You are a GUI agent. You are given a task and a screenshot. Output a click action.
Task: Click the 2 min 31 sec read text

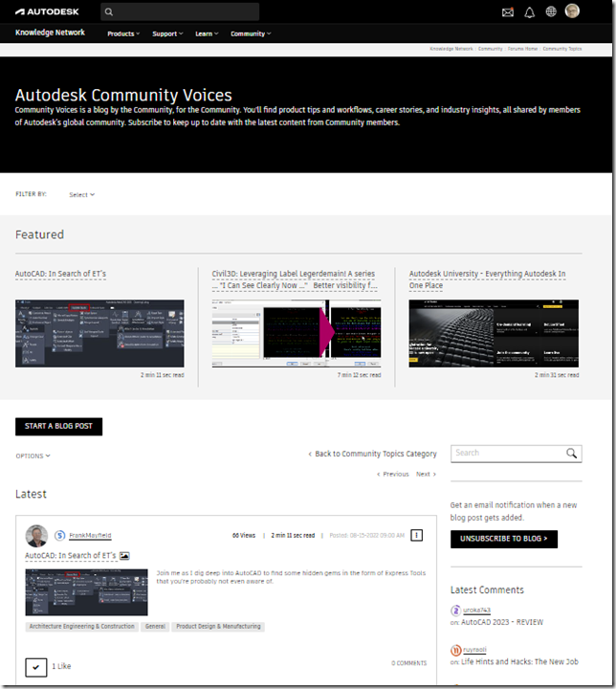[557, 375]
